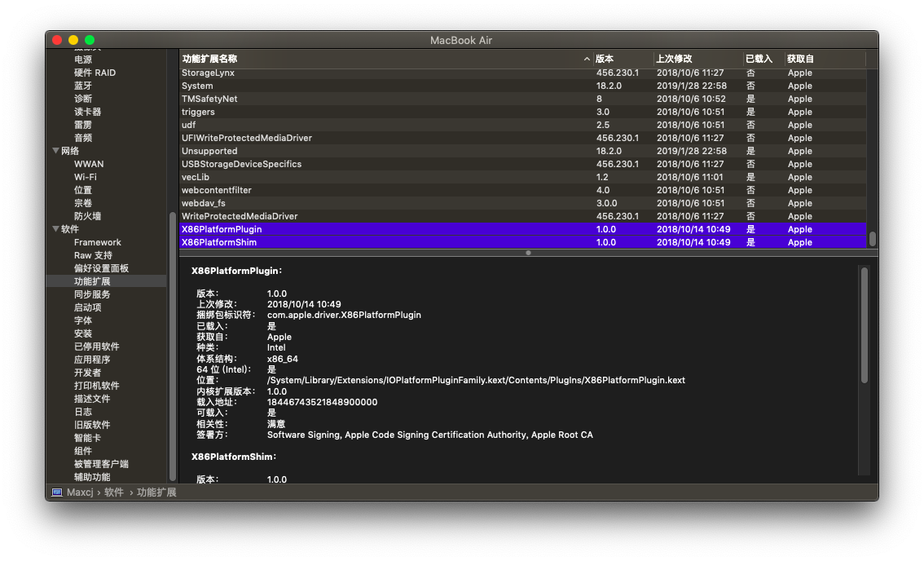This screenshot has width=924, height=561.
Task: Select 被管理客户端 in the sidebar
Action: point(101,464)
